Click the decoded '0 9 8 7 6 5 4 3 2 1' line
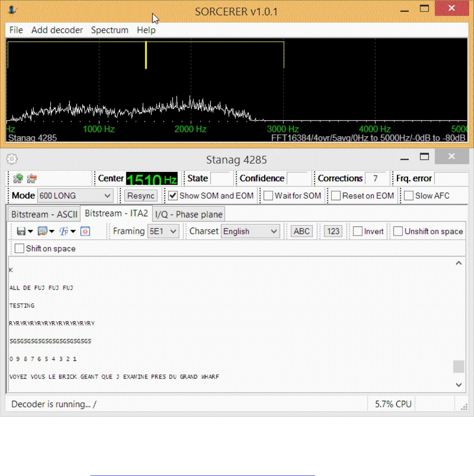 43,359
